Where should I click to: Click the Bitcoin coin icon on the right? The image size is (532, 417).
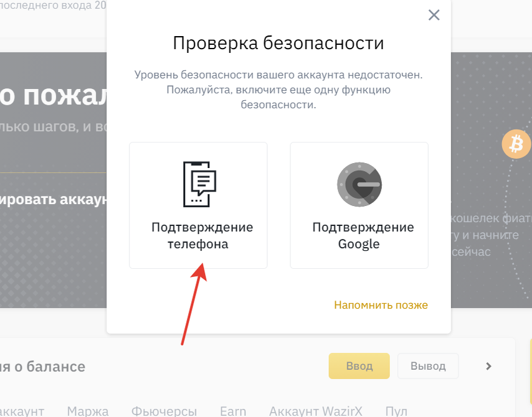516,144
